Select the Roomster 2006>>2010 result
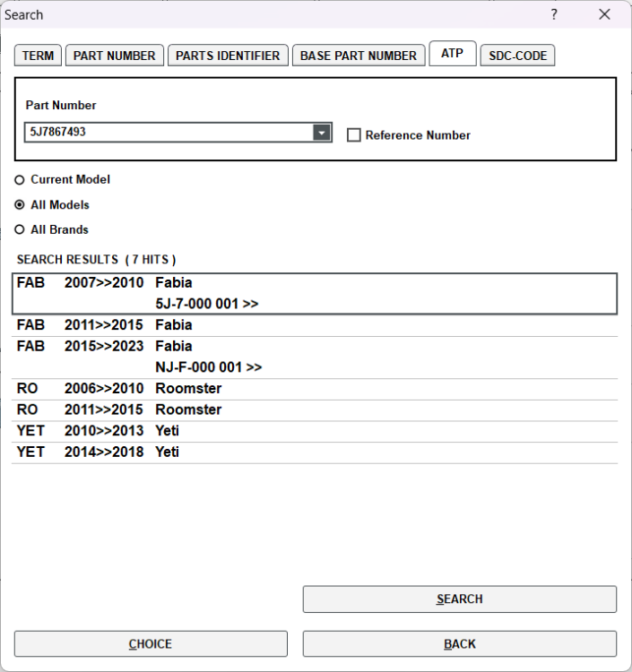632x672 pixels. click(315, 389)
